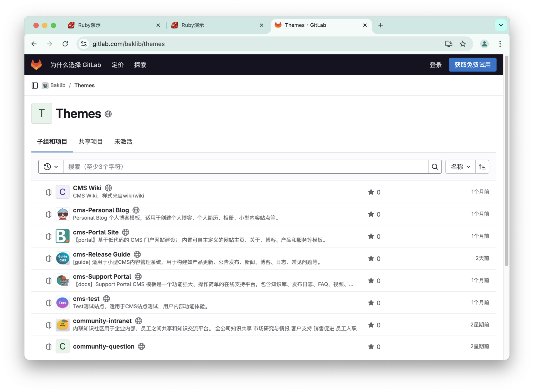
Task: Go back with the browser back arrow
Action: [x=34, y=44]
